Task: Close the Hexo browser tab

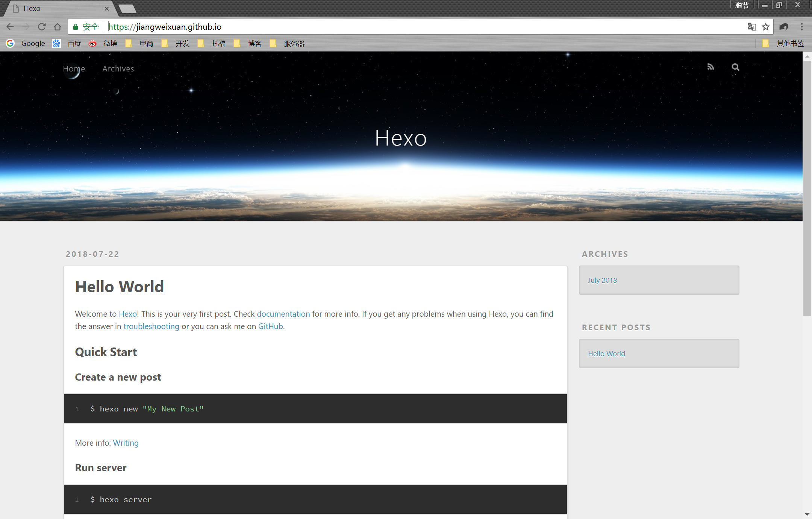Action: tap(107, 8)
